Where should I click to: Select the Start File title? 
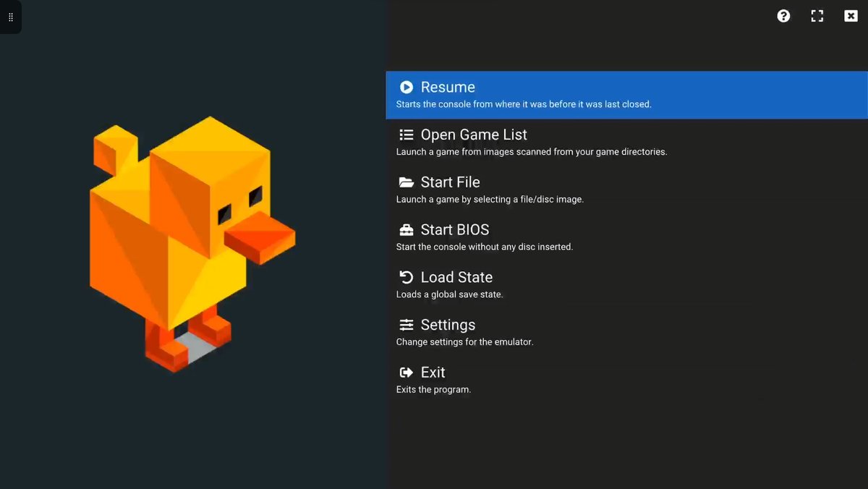pos(450,182)
